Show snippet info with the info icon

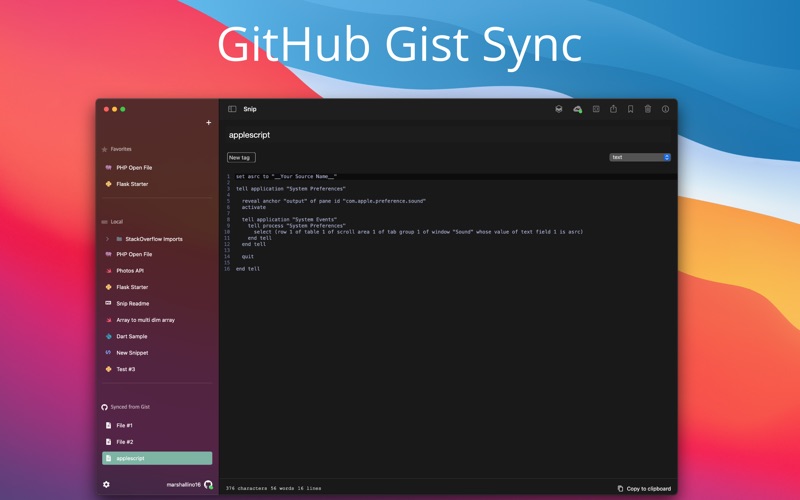(x=665, y=109)
